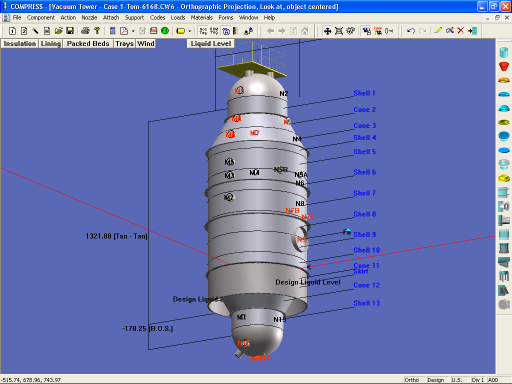Add the yellow flange from the right palette
The width and height of the screenshot is (512, 384).
[504, 178]
